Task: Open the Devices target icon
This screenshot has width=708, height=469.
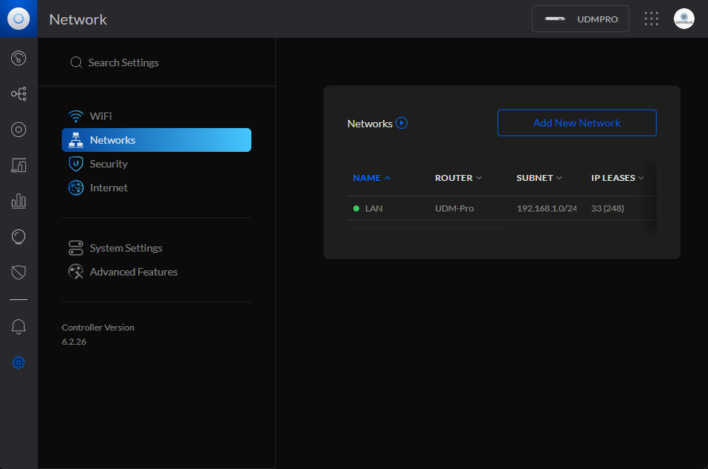Action: tap(18, 129)
